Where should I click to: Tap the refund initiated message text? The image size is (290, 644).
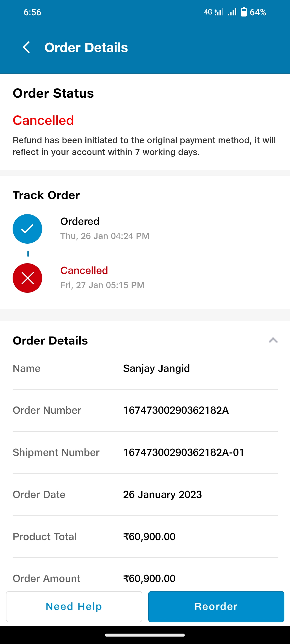(x=144, y=146)
